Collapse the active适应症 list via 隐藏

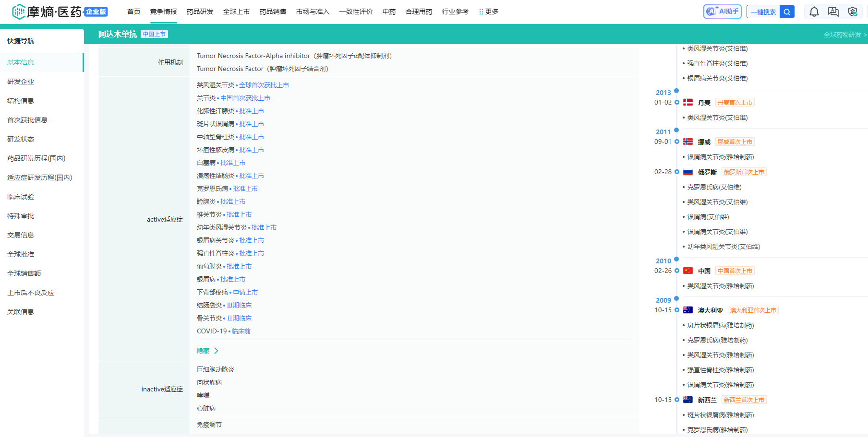tap(207, 351)
